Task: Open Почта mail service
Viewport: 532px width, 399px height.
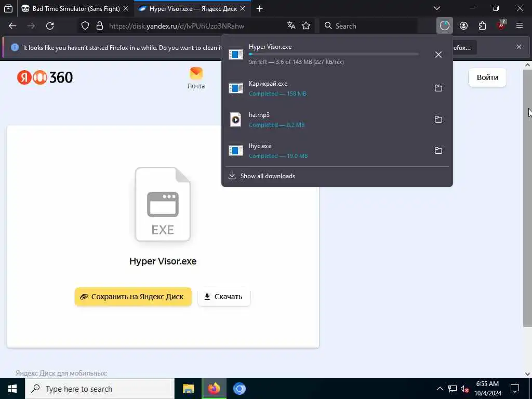Action: [x=196, y=78]
